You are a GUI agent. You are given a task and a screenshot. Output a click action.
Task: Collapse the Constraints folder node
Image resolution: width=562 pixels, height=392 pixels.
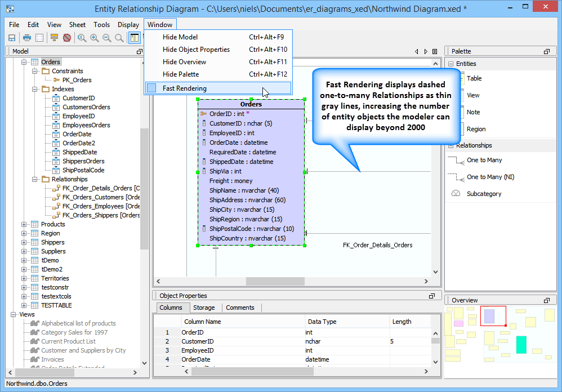[x=35, y=71]
